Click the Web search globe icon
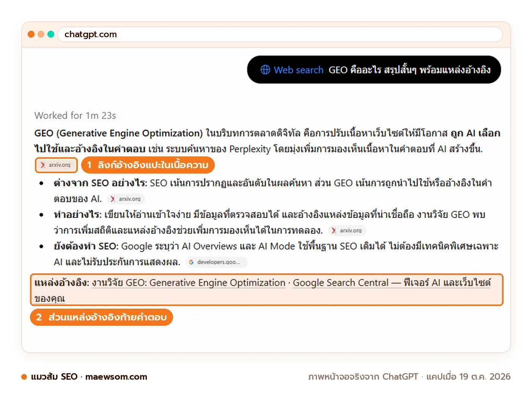 tap(265, 70)
